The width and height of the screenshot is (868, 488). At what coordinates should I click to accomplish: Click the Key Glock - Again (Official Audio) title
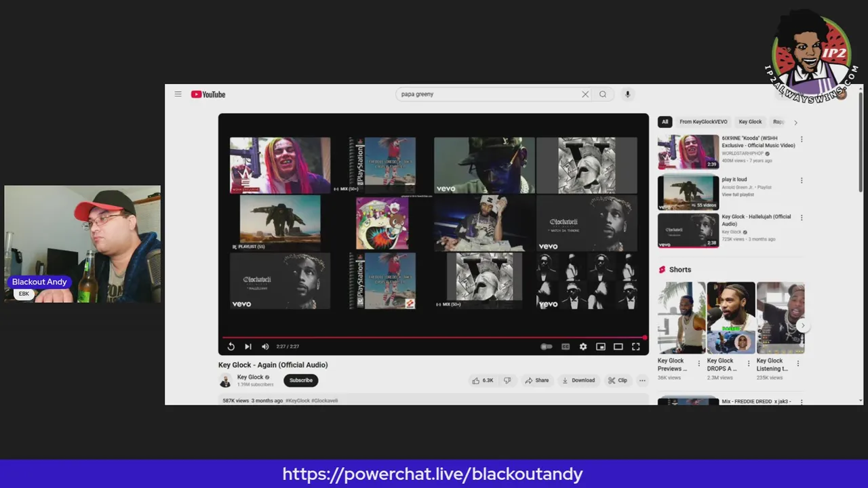(273, 365)
